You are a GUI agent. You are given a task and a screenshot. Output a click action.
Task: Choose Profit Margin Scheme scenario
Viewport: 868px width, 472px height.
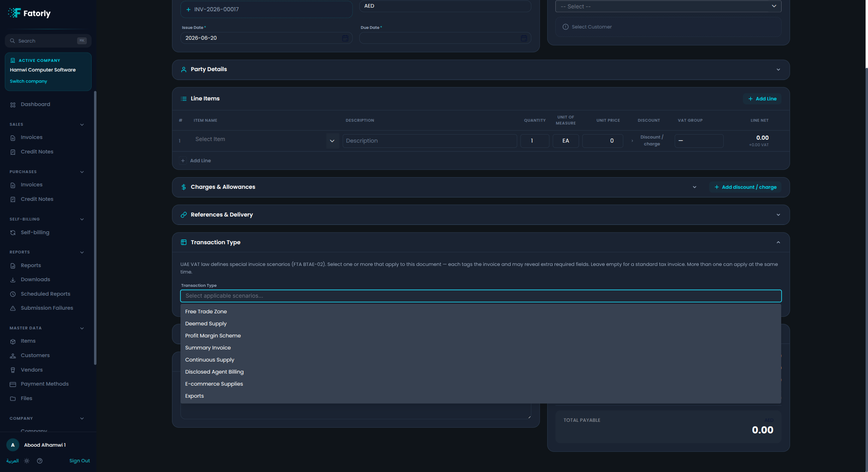tap(481, 336)
